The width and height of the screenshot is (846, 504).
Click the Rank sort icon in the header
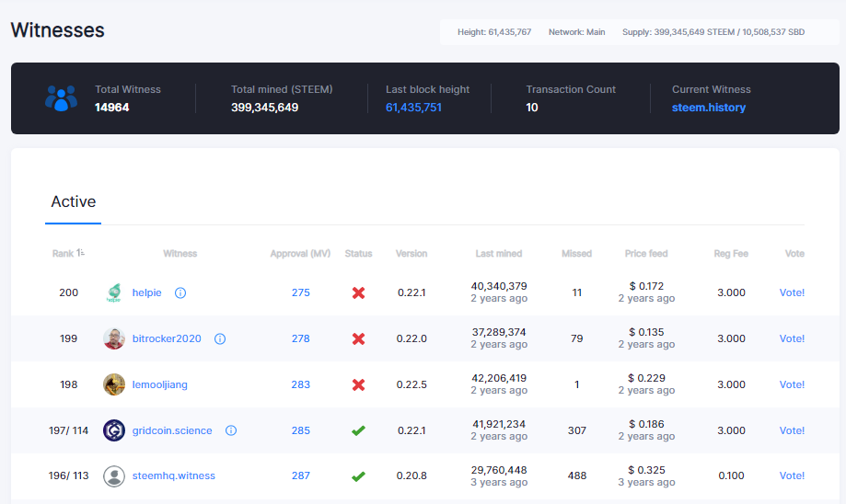click(80, 253)
